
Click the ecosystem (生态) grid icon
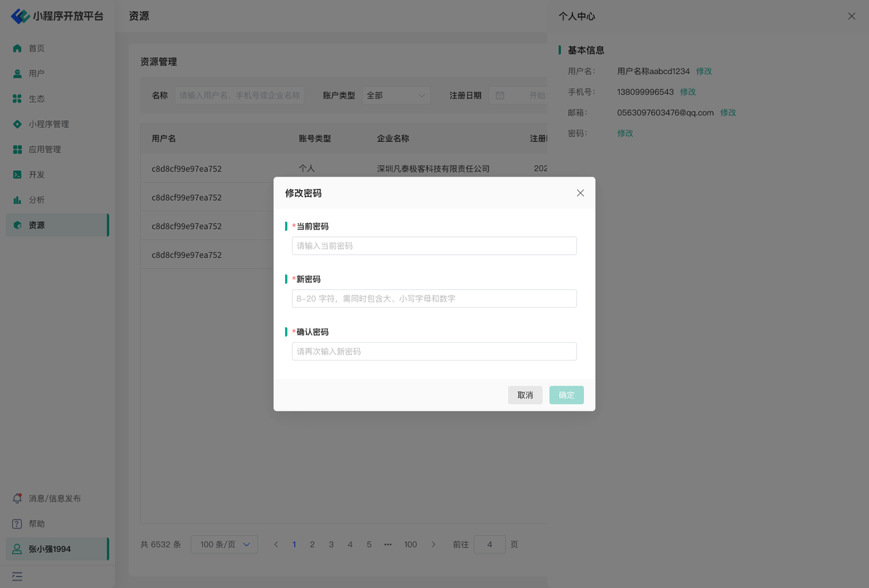[18, 99]
